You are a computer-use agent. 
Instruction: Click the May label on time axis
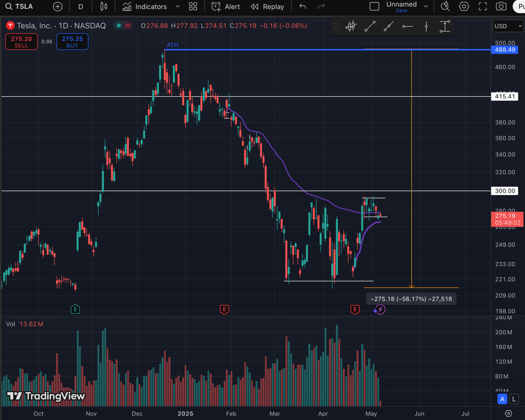[x=371, y=414]
